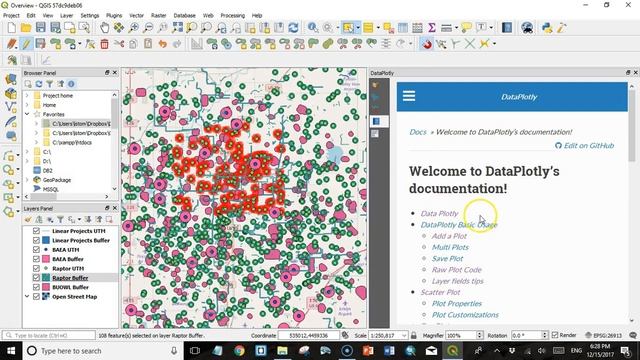Choose the Select Features by area tool
The height and width of the screenshot is (360, 640).
pos(348,28)
